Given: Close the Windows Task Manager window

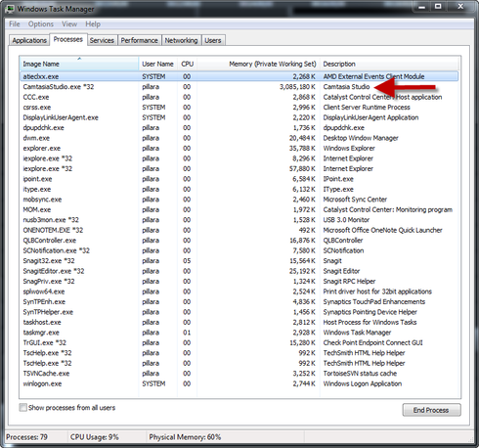Looking at the screenshot, I should 460,6.
